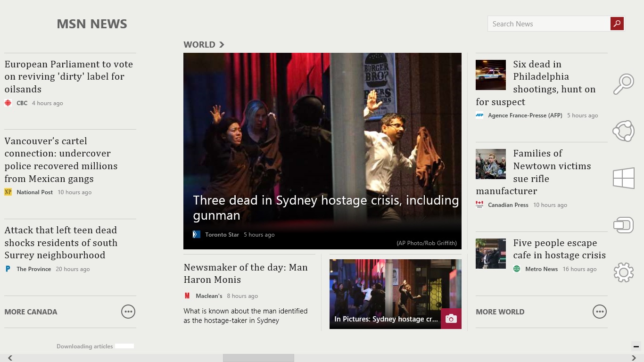Click the MORE WORLD label
This screenshot has width=644, height=362.
pos(500,312)
